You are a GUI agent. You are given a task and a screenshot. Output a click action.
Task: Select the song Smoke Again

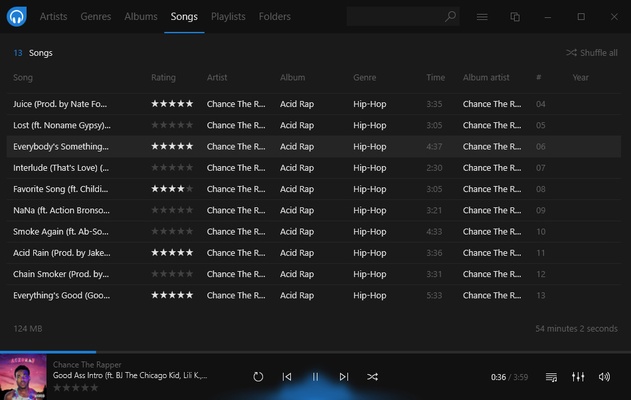60,231
